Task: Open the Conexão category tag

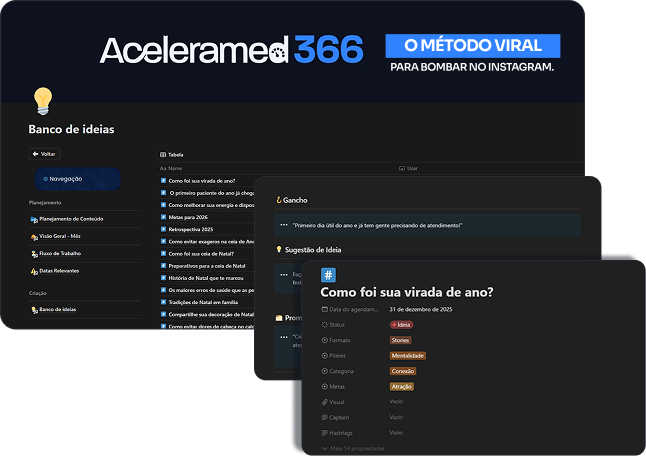Action: tap(403, 371)
